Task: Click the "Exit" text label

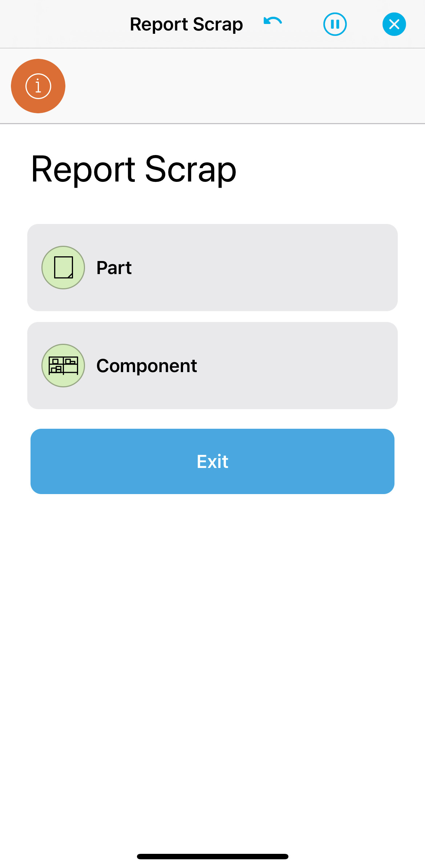Action: [x=212, y=461]
